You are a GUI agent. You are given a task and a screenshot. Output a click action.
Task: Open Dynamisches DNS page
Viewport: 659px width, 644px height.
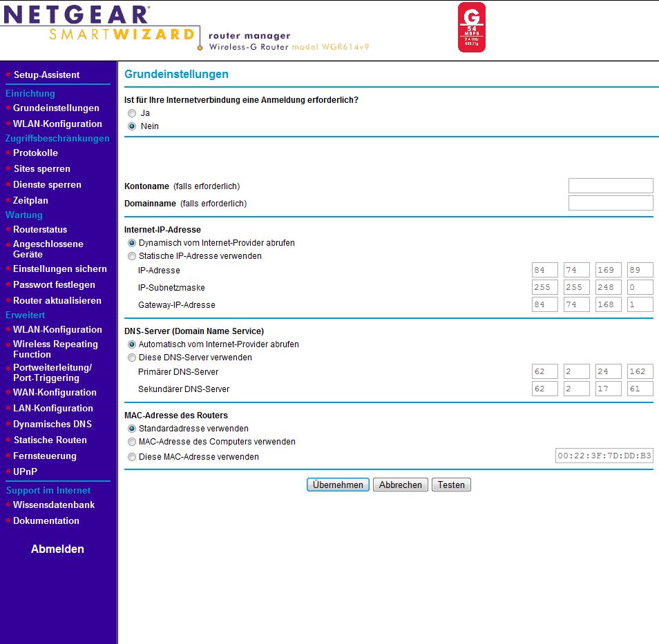pos(52,425)
